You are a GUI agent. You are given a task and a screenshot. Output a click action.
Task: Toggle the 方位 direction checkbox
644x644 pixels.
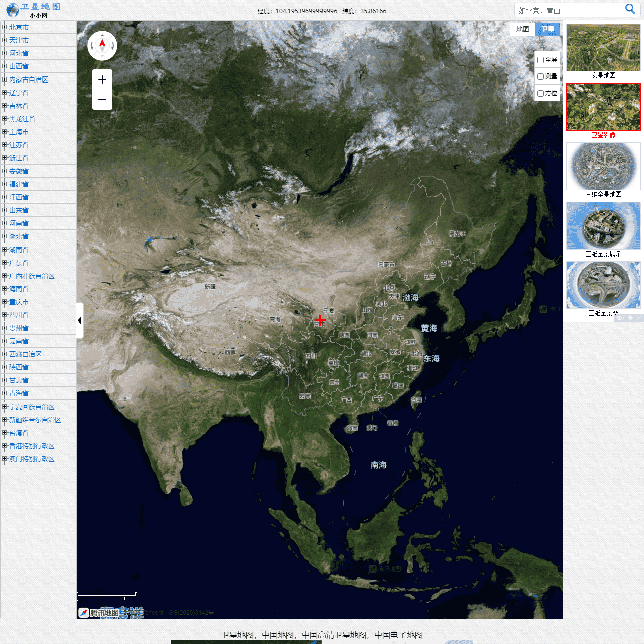click(540, 93)
